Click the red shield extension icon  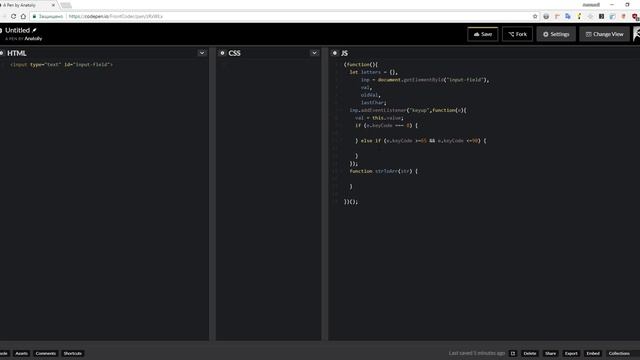click(635, 16)
